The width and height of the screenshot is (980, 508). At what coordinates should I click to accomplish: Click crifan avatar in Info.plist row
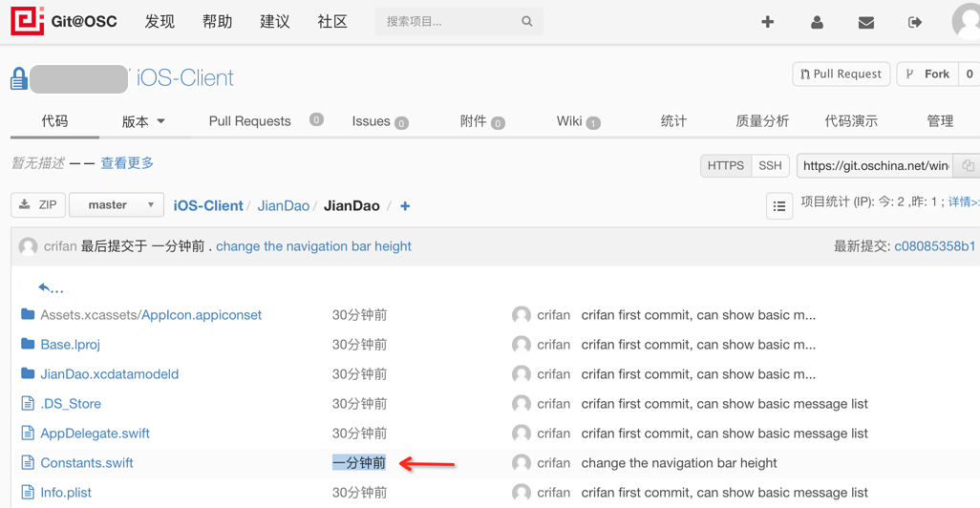(x=522, y=493)
